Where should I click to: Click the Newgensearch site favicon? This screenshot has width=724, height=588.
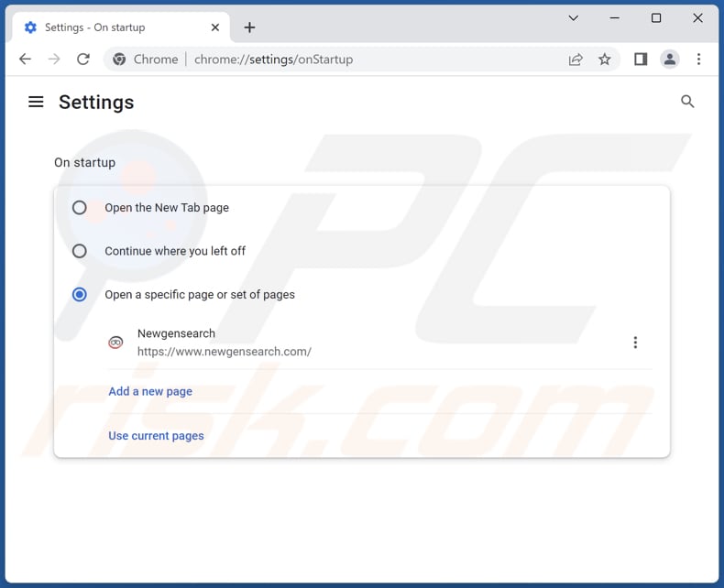pos(115,343)
